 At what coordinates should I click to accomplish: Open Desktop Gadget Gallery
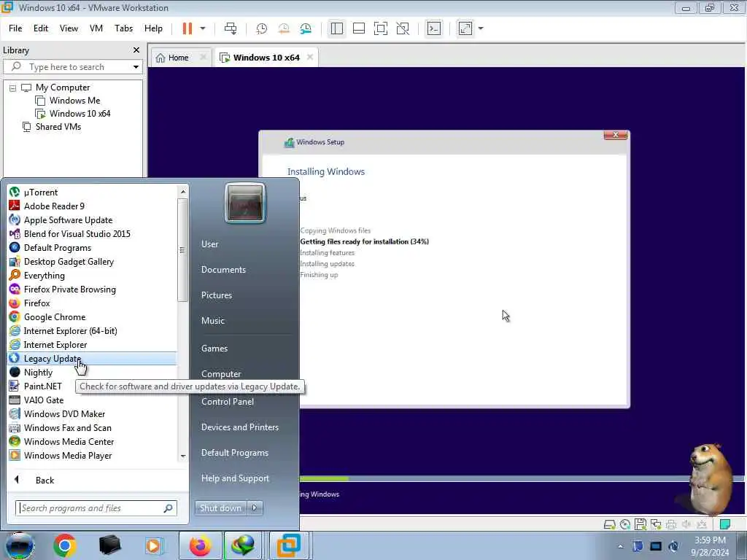click(91, 262)
